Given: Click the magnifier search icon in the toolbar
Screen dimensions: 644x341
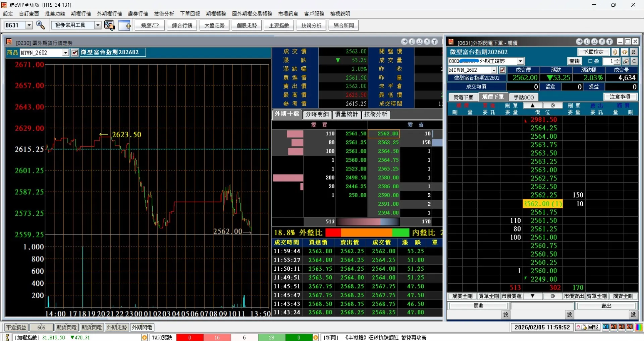Looking at the screenshot, I should [x=41, y=25].
